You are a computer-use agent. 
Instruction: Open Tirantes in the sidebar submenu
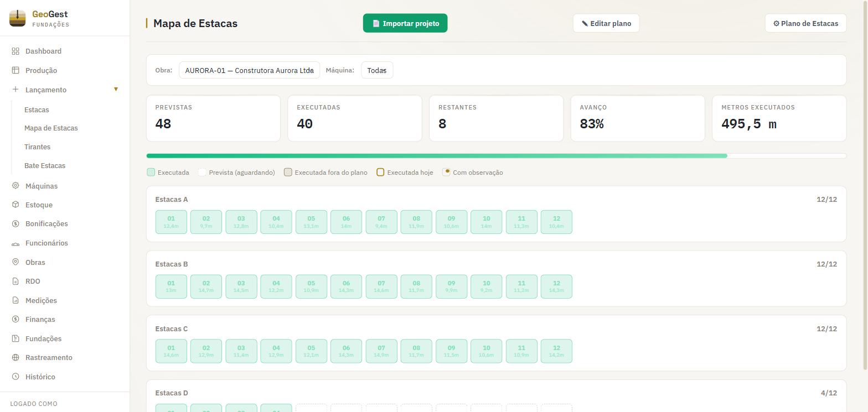[37, 147]
